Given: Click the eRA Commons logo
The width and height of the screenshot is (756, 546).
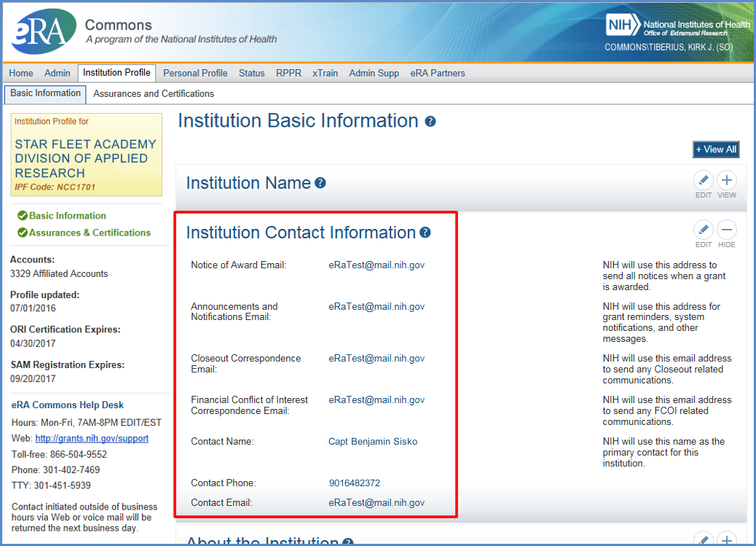Looking at the screenshot, I should click(x=44, y=31).
